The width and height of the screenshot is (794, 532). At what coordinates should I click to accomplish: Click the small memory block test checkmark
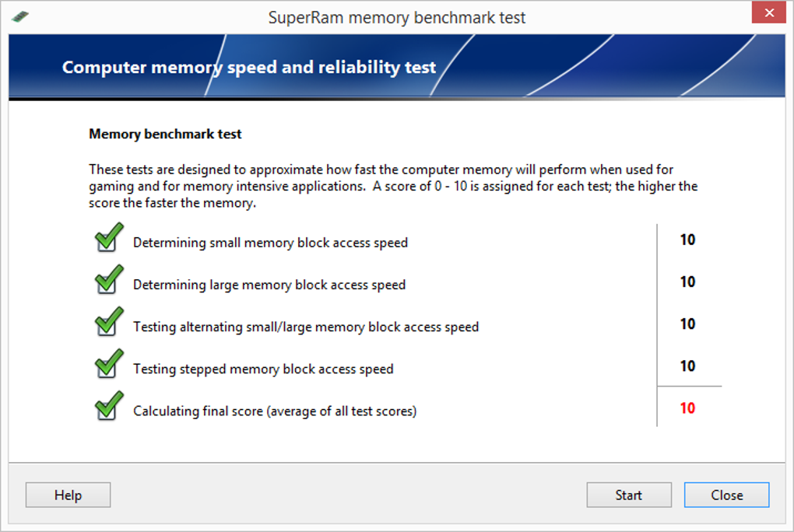(x=108, y=238)
